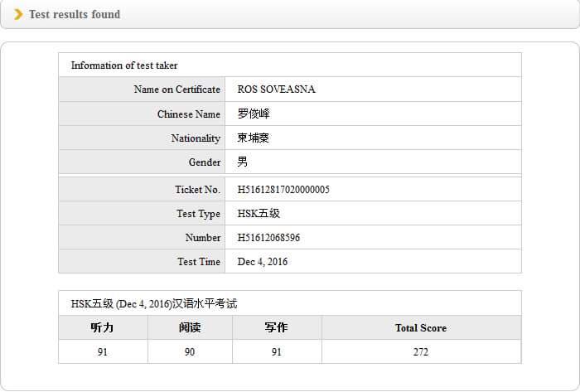Click the HSK五级 汉语水平考试 score table title
The height and width of the screenshot is (392, 580).
tap(154, 303)
